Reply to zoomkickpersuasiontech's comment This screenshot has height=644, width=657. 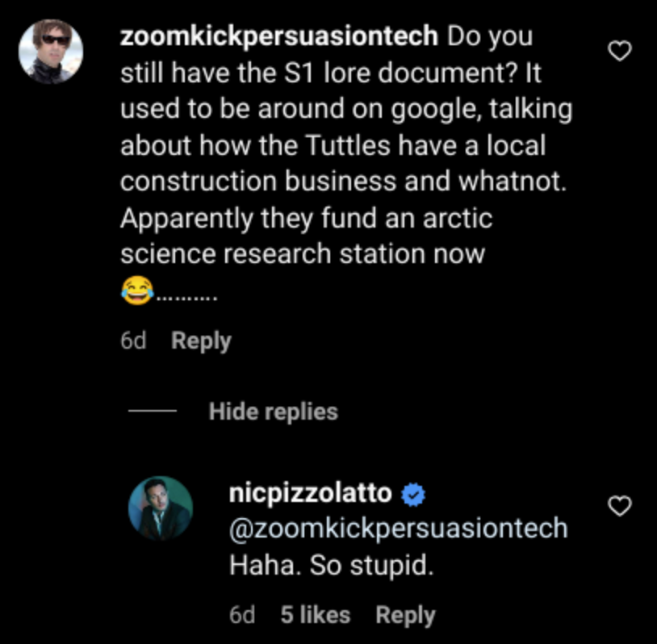click(x=201, y=341)
